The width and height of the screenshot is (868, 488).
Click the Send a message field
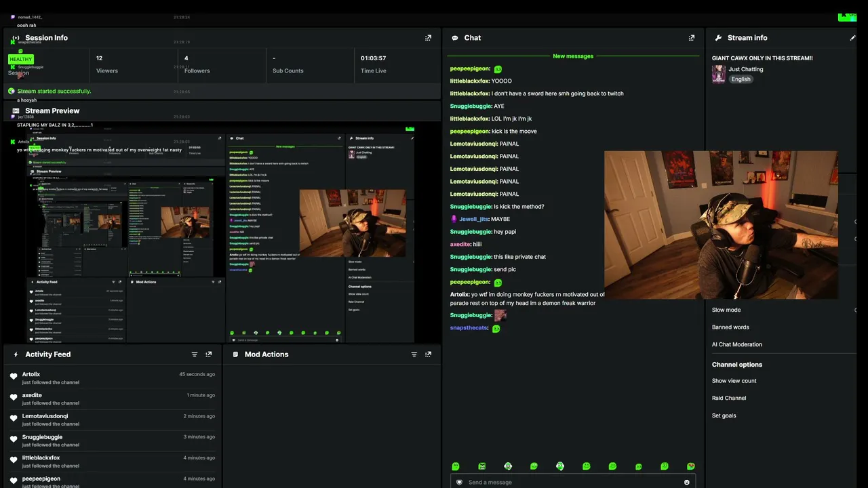[x=573, y=483]
